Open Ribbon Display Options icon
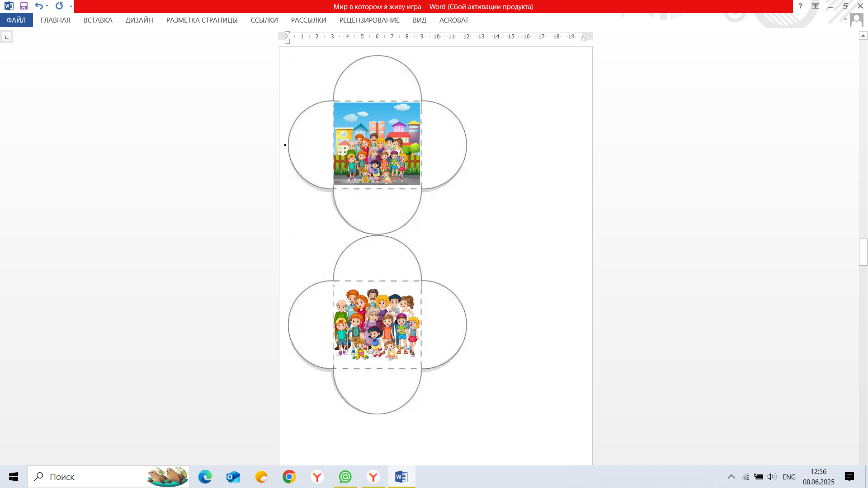868x488 pixels. 815,6
